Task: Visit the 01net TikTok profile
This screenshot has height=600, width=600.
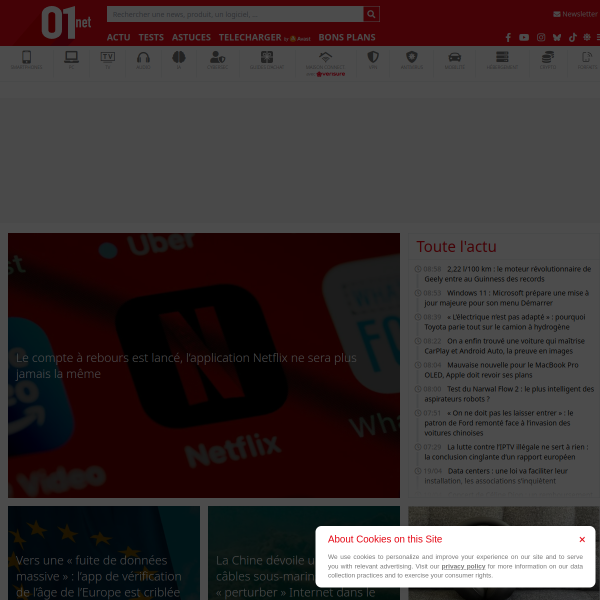Action: [x=572, y=37]
